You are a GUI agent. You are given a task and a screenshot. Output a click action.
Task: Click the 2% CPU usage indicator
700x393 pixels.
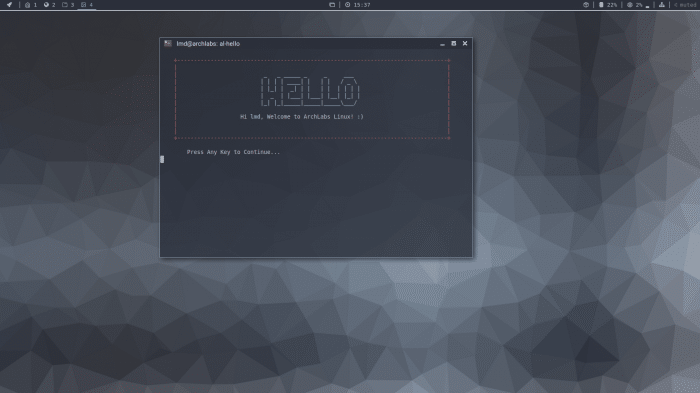coord(638,4)
